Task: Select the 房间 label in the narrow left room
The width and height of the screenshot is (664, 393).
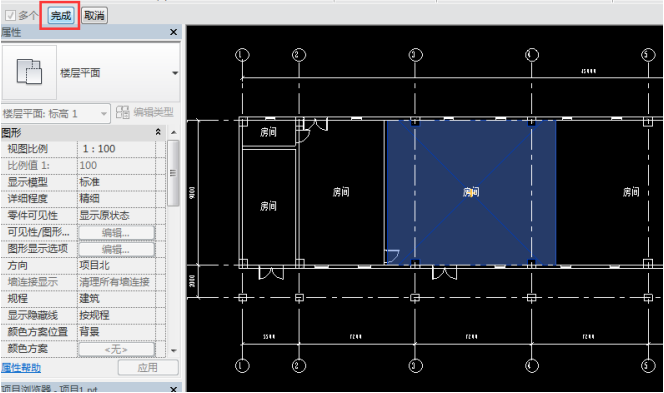Action: [x=268, y=206]
